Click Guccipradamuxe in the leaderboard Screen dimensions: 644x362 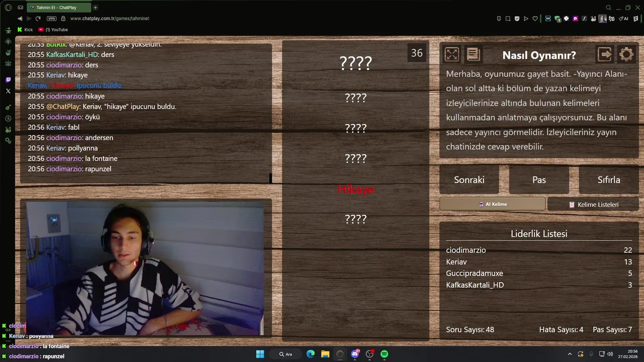click(x=474, y=274)
